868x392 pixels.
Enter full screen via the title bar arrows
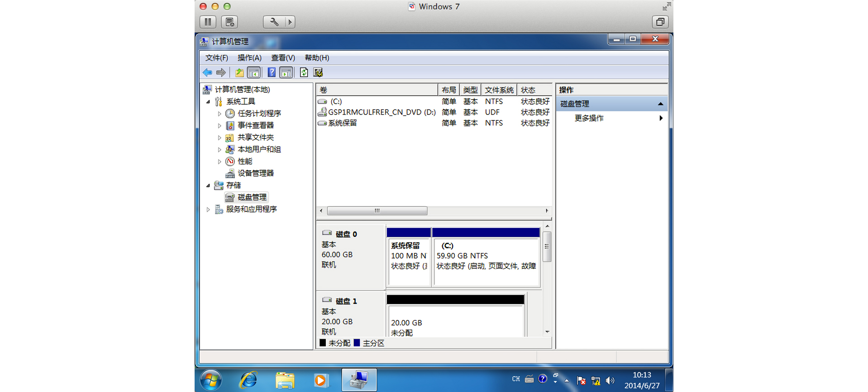667,6
